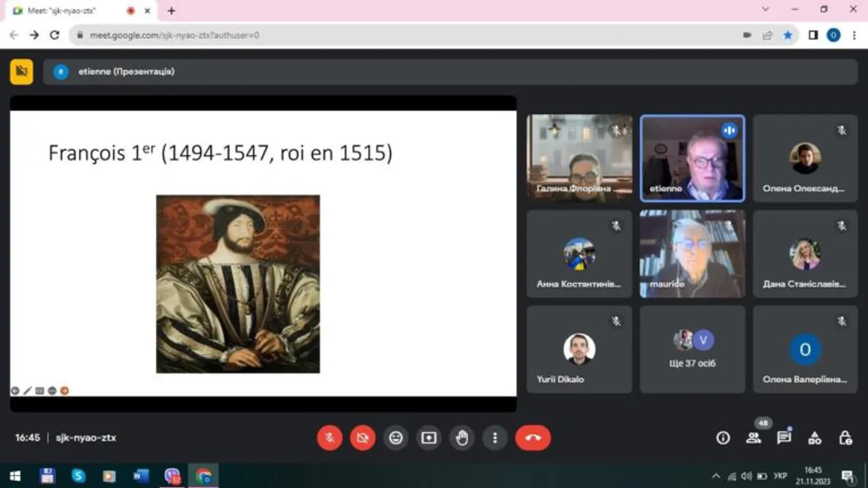This screenshot has width=868, height=488.
Task: Open the chat with everyone panel
Action: click(784, 438)
